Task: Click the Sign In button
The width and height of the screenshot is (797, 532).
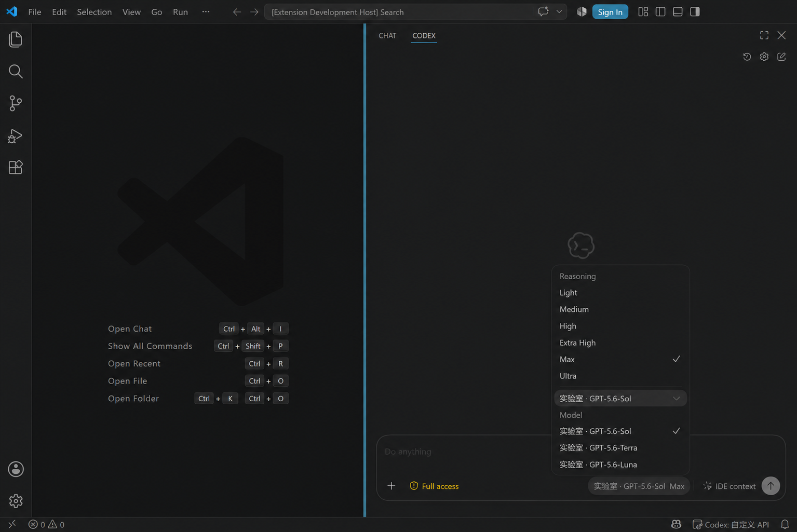Action: 610,12
